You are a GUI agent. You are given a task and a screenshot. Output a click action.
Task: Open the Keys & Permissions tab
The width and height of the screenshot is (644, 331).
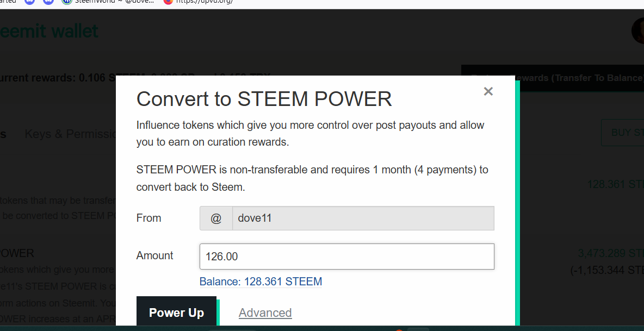(71, 134)
